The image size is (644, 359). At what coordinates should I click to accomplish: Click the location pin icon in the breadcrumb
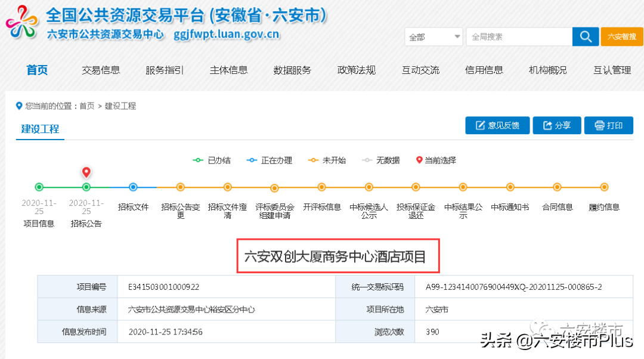[18, 106]
